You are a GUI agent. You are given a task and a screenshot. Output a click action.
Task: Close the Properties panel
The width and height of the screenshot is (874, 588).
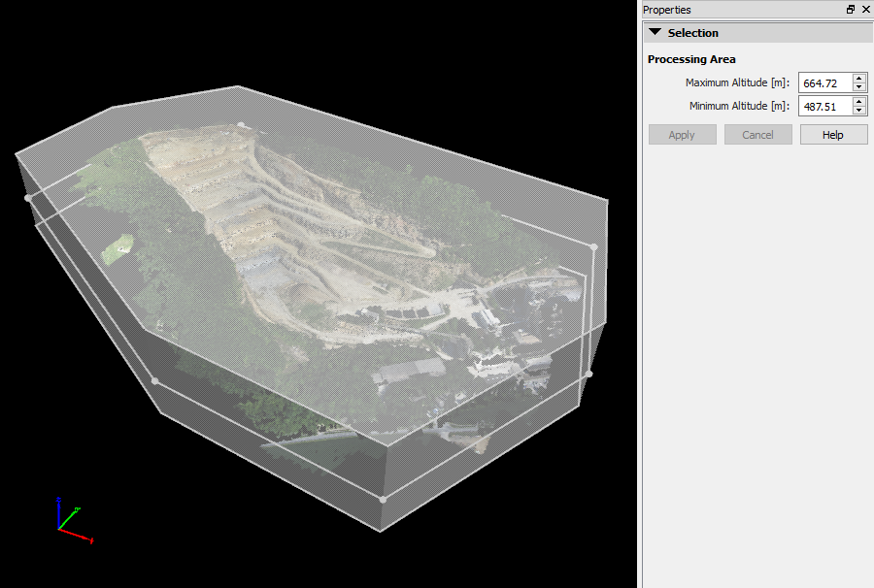click(x=865, y=9)
